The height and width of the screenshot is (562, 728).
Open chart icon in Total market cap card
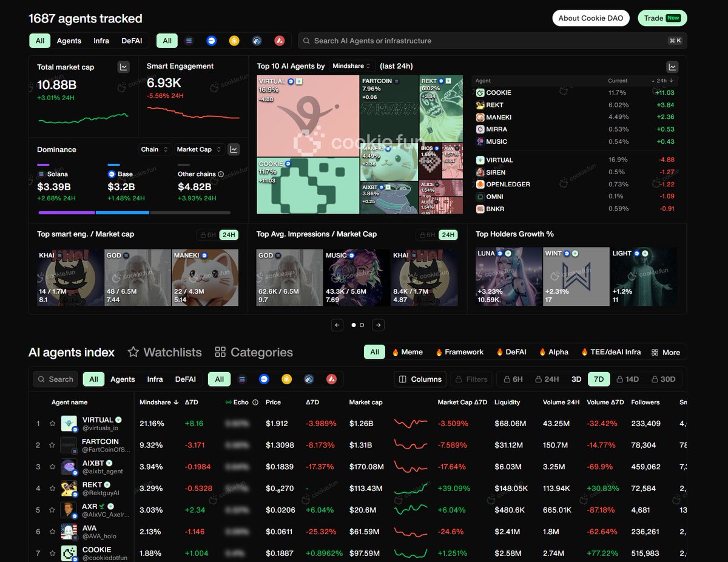click(x=124, y=67)
